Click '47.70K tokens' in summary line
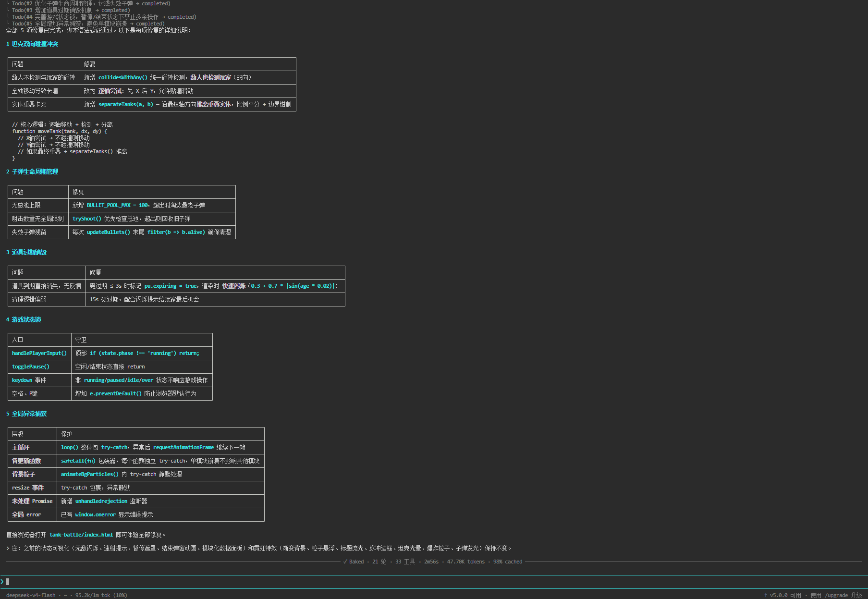The width and height of the screenshot is (868, 599). pyautogui.click(x=466, y=562)
